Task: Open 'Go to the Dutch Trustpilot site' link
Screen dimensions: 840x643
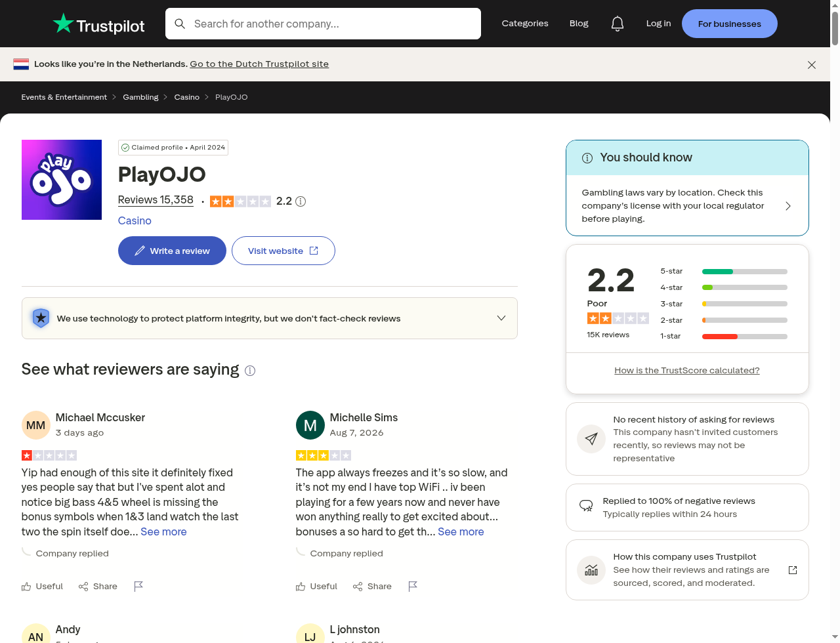Action: pyautogui.click(x=259, y=64)
